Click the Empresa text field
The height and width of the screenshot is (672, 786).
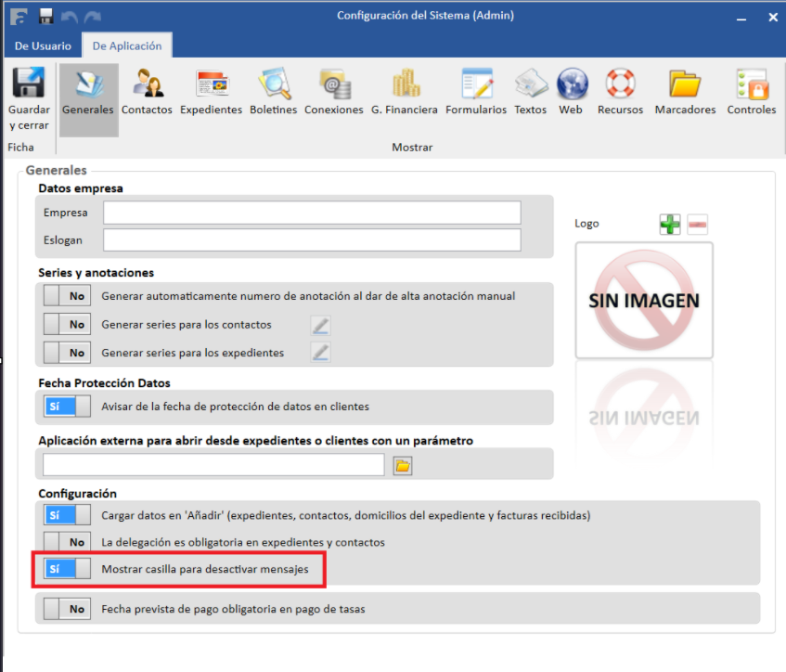(312, 213)
